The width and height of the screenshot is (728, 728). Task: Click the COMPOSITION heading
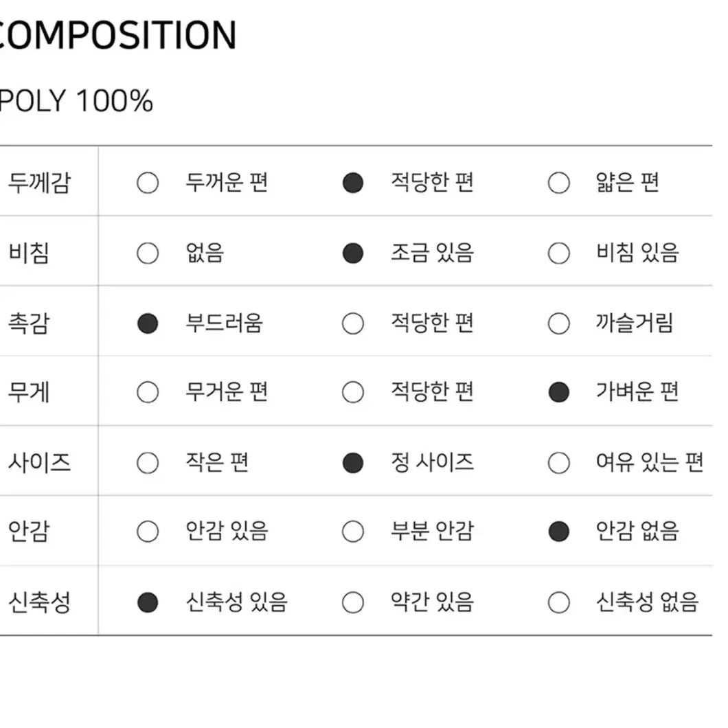pyautogui.click(x=118, y=35)
